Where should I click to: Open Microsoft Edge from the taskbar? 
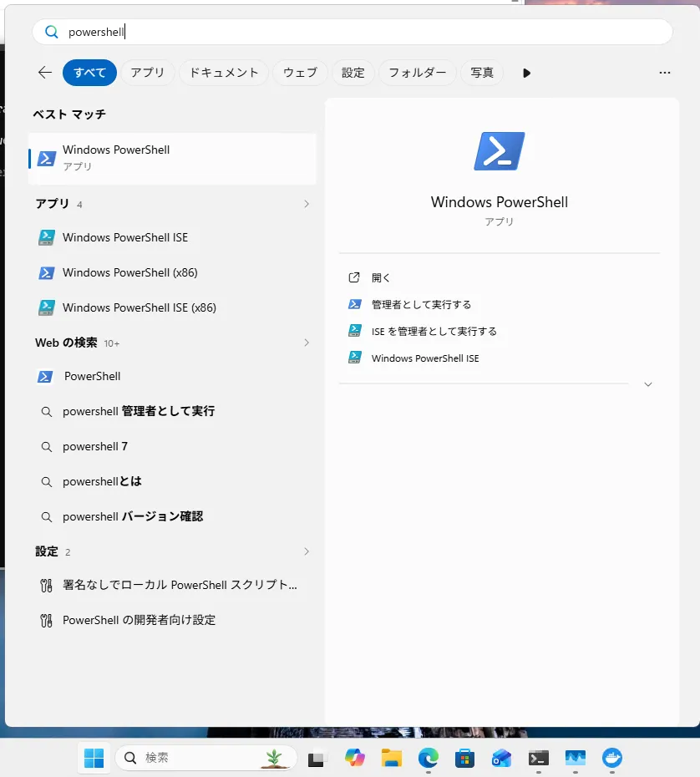tap(428, 758)
